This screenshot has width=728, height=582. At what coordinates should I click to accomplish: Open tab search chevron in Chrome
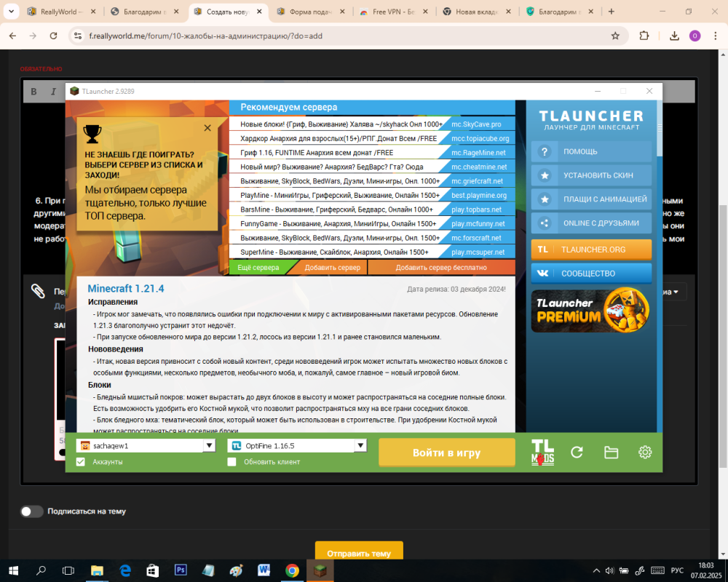(11, 12)
